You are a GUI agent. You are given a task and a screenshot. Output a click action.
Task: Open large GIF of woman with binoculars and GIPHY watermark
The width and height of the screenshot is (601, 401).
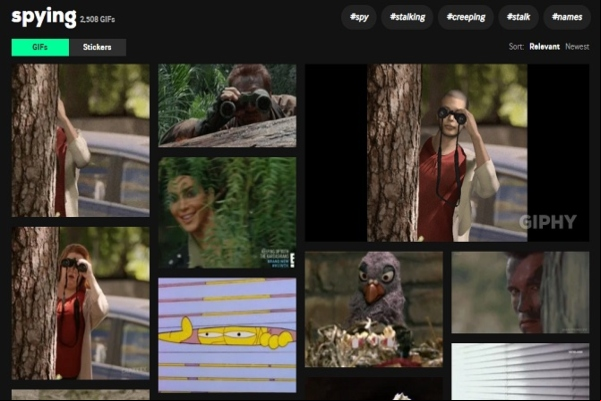pyautogui.click(x=447, y=153)
